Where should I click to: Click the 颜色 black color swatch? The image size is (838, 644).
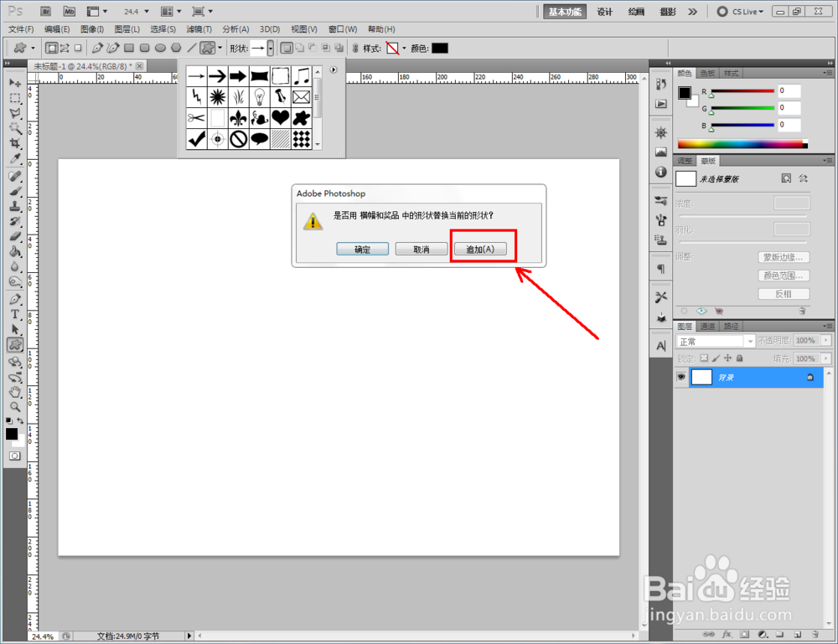coord(440,48)
